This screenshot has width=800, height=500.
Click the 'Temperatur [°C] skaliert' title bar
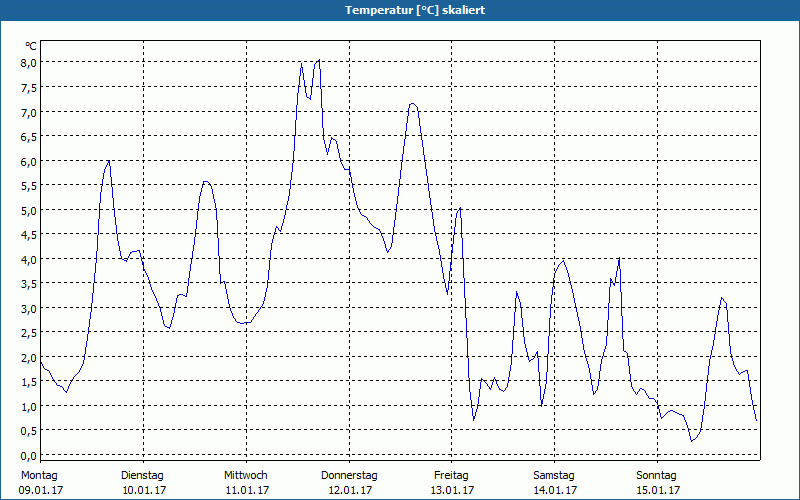pos(400,10)
